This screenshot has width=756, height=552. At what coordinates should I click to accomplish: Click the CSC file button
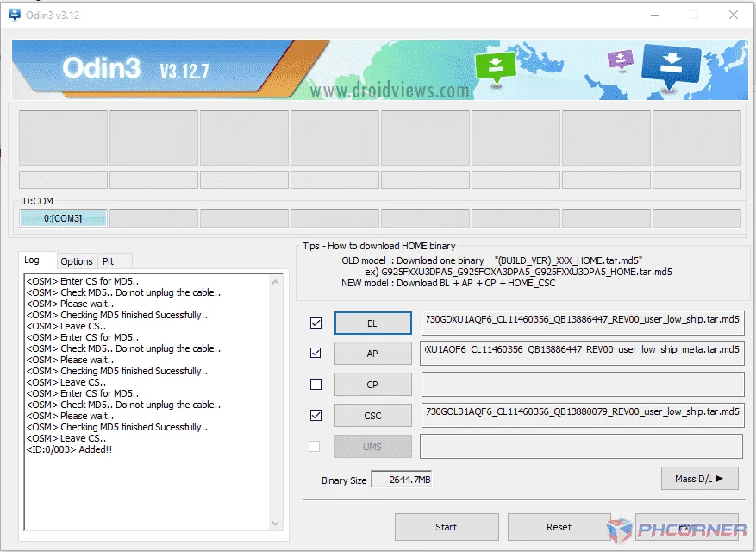click(x=372, y=416)
